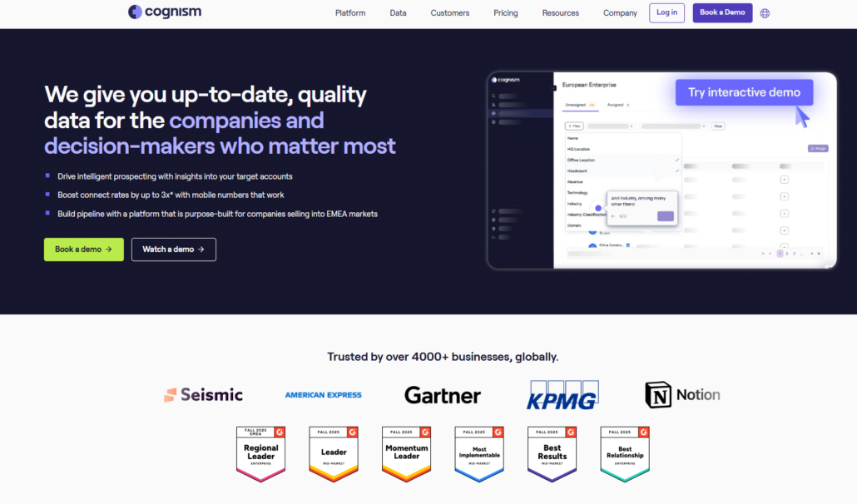Screen dimensions: 857x504
Task: Click the globe language selector icon
Action: pyautogui.click(x=765, y=13)
